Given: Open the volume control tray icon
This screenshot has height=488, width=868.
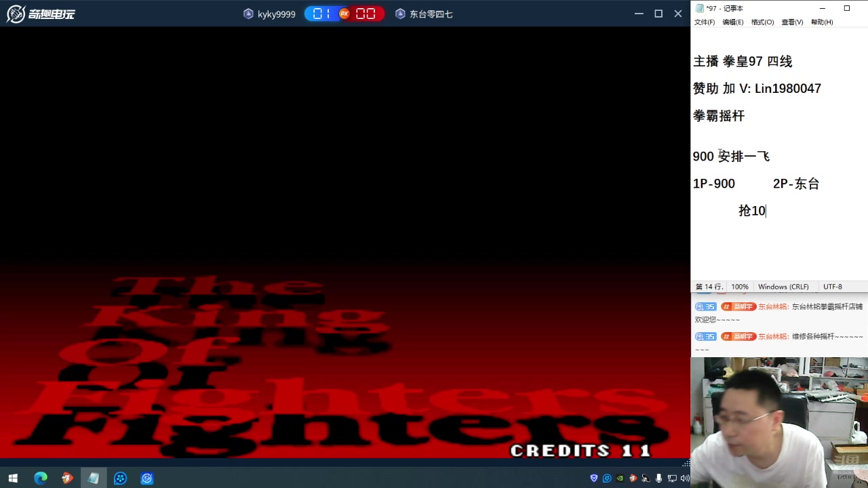Looking at the screenshot, I should pos(684,479).
